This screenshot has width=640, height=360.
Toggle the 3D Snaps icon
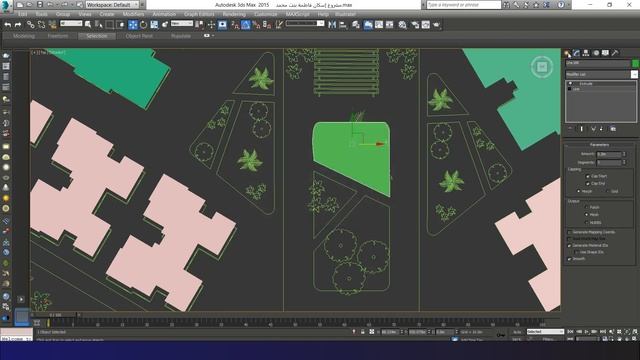235,25
